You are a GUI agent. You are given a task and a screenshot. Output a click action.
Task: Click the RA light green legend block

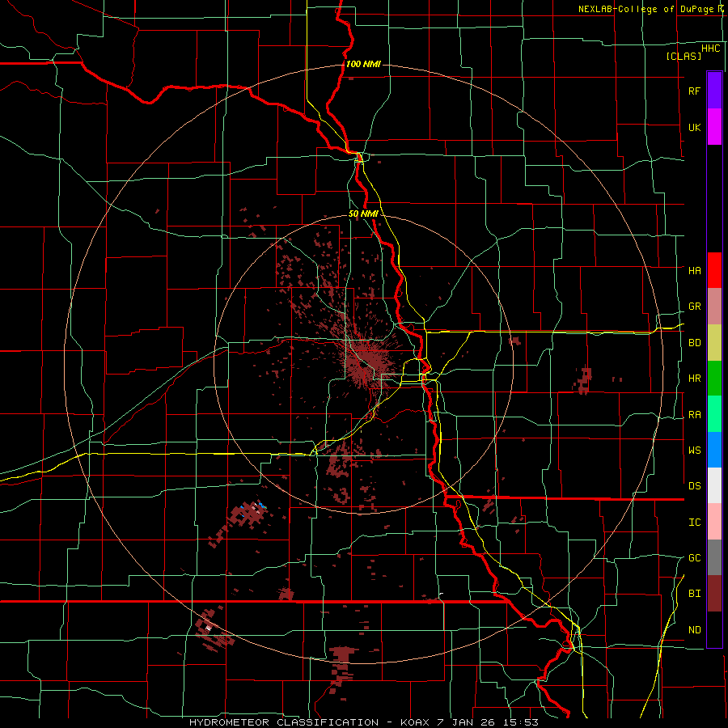(714, 414)
